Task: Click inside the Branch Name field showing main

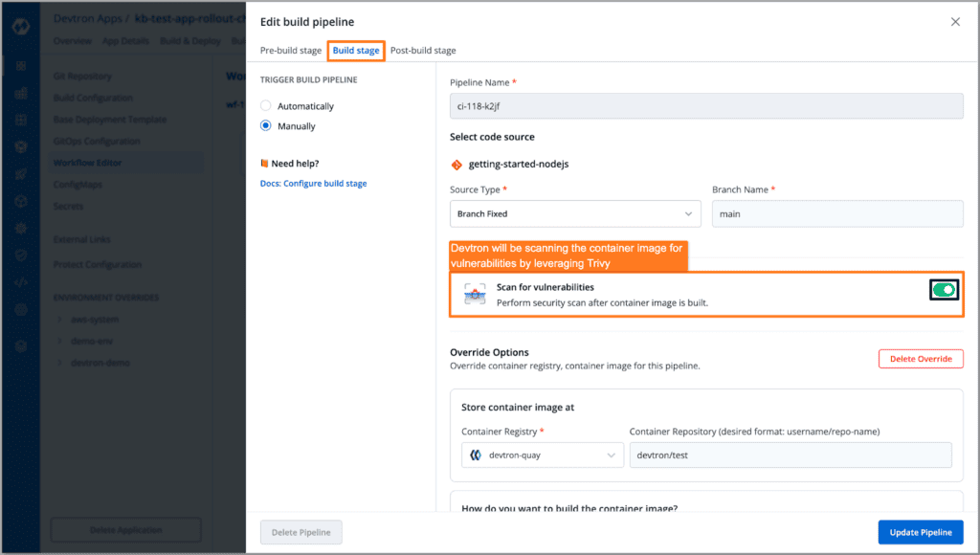Action: [837, 213]
